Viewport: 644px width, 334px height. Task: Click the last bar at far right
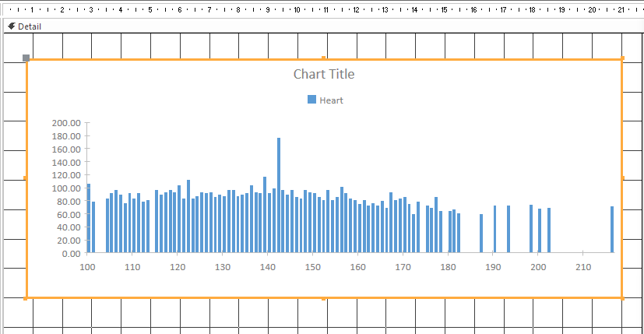pyautogui.click(x=612, y=229)
